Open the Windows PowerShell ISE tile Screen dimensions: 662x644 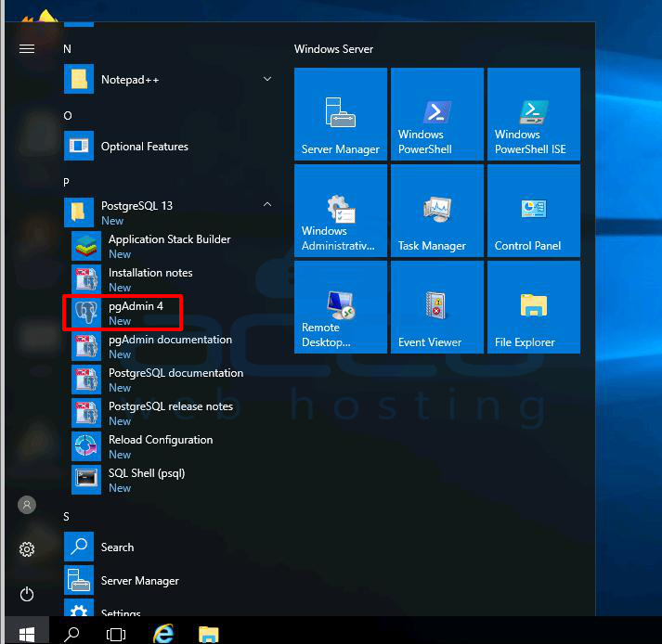534,114
